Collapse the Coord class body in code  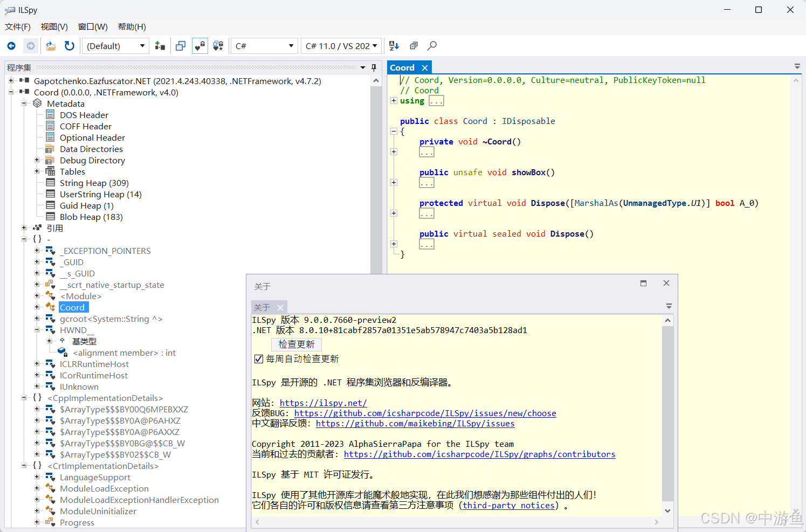pos(394,132)
